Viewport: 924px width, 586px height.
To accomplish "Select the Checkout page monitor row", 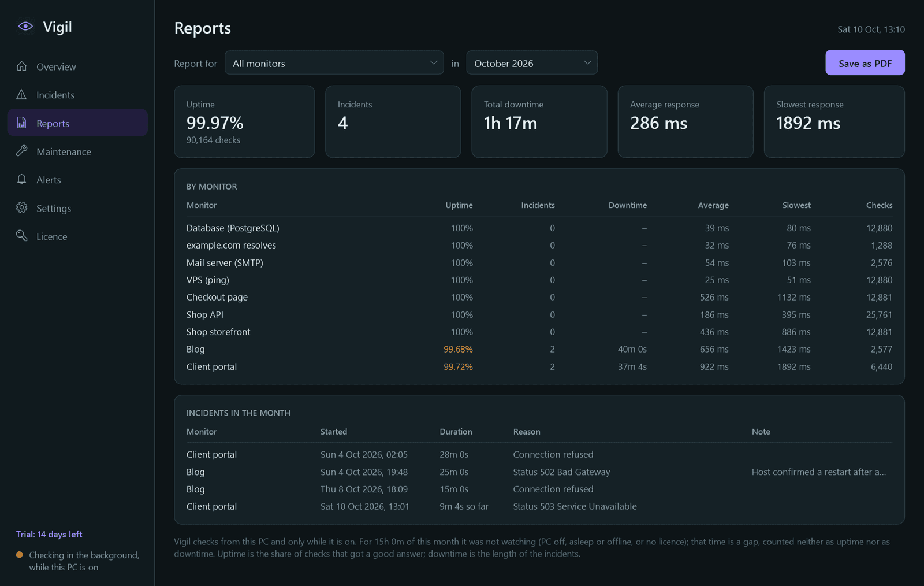I will [539, 298].
